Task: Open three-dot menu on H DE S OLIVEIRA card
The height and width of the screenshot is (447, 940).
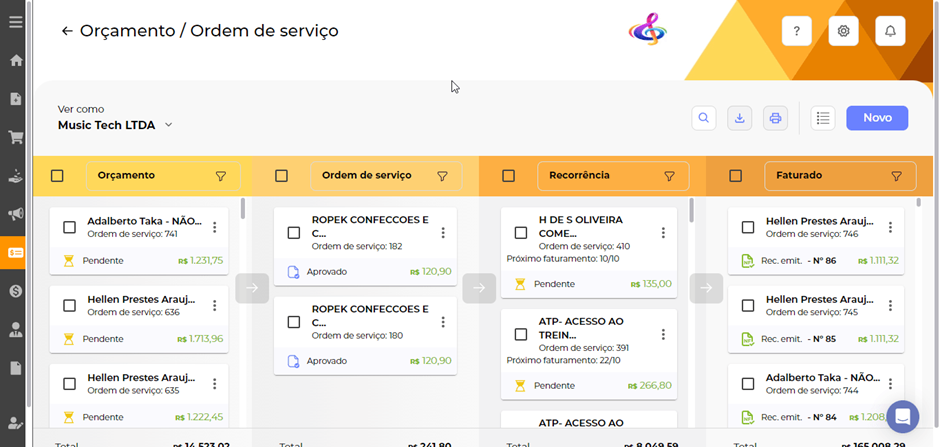Action: [662, 232]
